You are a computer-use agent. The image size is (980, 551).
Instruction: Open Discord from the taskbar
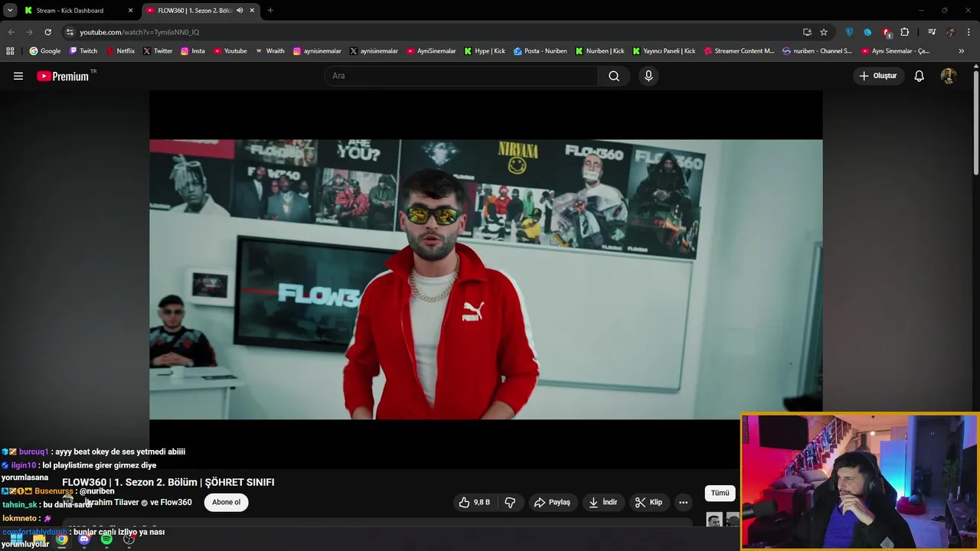point(84,540)
